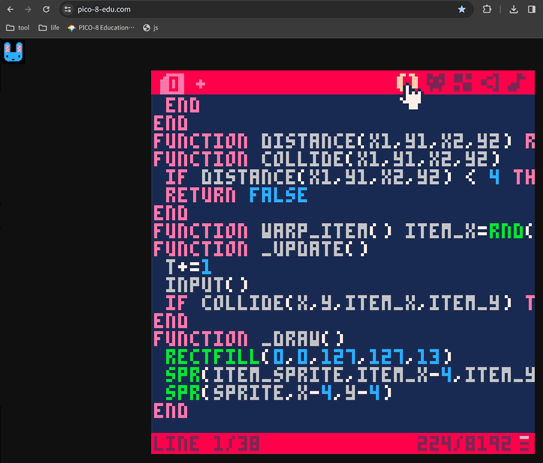543x463 pixels.
Task: Bookmark this page with the star icon
Action: click(x=462, y=9)
